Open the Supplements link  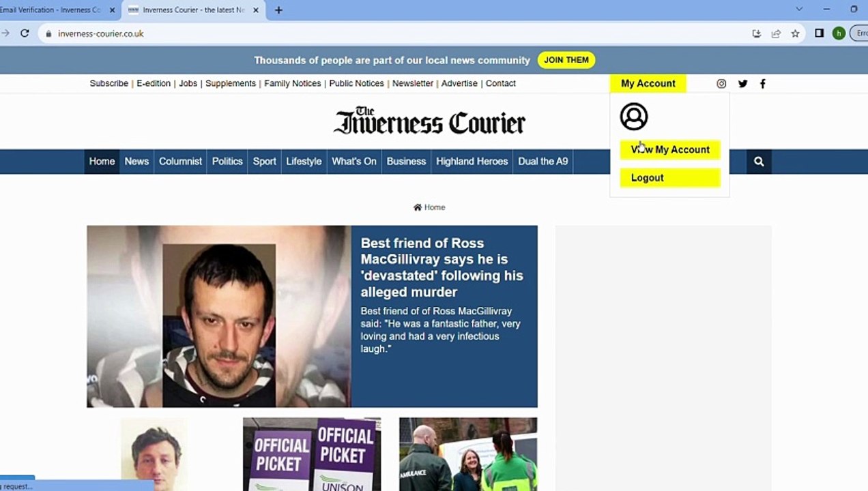[231, 83]
